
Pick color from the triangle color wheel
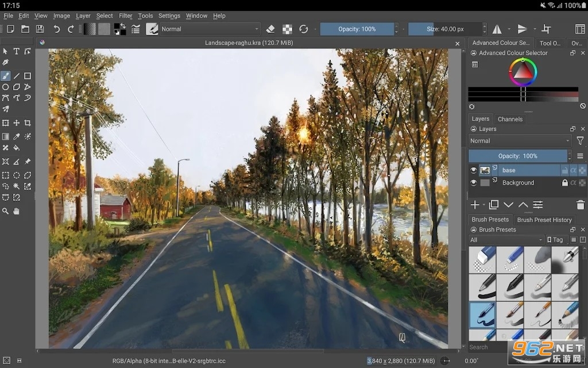click(523, 71)
